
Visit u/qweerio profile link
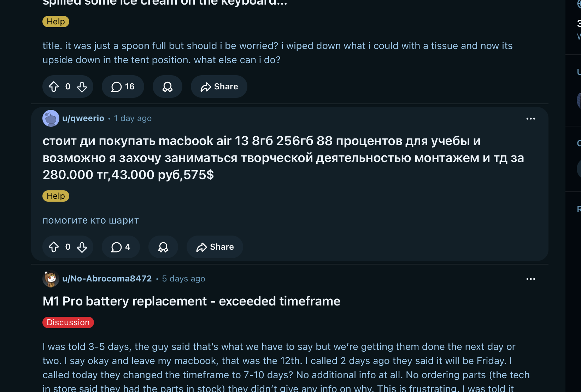coord(83,118)
